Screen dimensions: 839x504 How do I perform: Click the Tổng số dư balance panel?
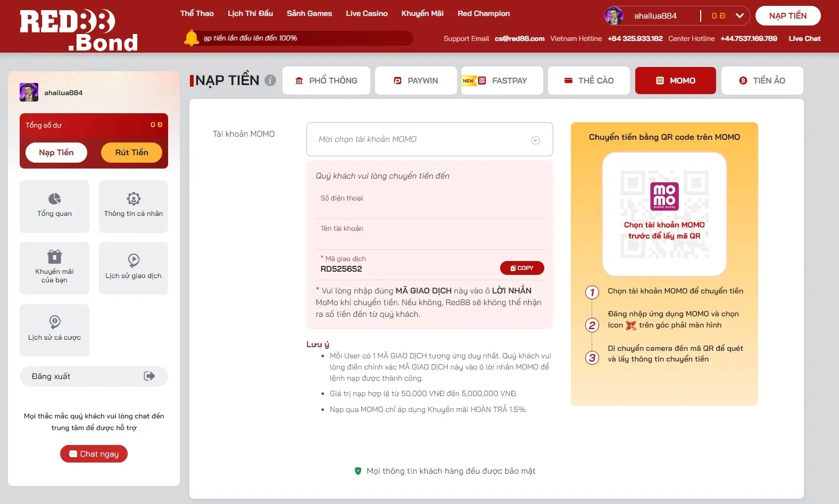point(94,141)
